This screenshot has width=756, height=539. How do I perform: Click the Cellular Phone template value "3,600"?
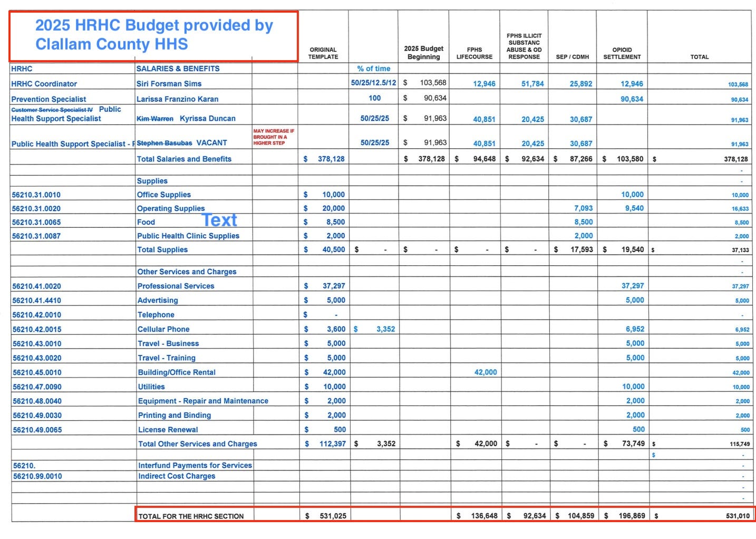point(336,329)
